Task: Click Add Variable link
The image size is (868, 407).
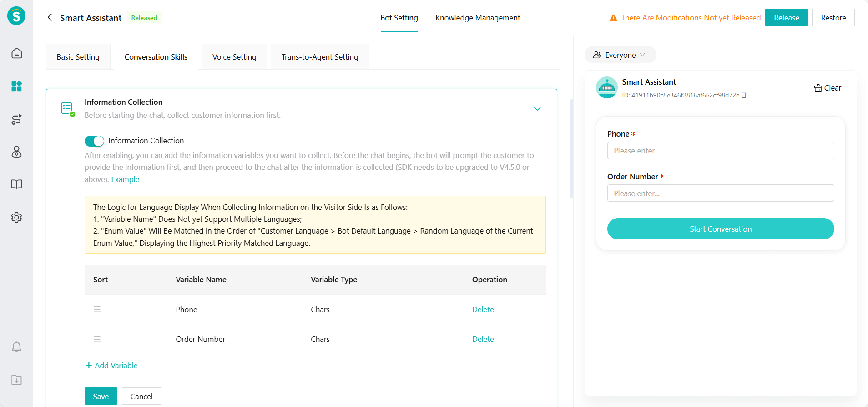Action: point(112,366)
